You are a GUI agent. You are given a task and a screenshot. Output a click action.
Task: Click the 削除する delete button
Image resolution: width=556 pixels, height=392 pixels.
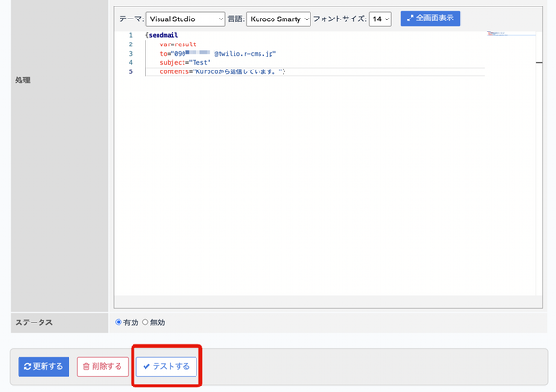coord(103,366)
